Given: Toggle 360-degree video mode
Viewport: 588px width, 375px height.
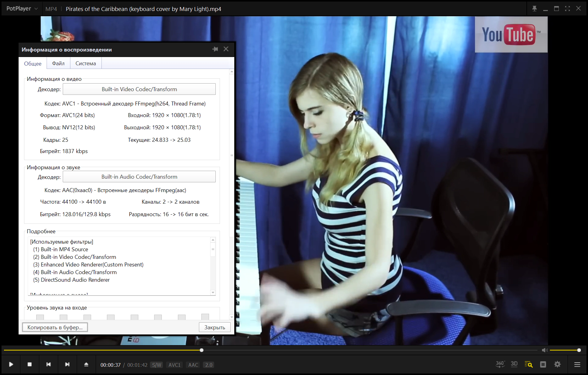Looking at the screenshot, I should pyautogui.click(x=500, y=364).
